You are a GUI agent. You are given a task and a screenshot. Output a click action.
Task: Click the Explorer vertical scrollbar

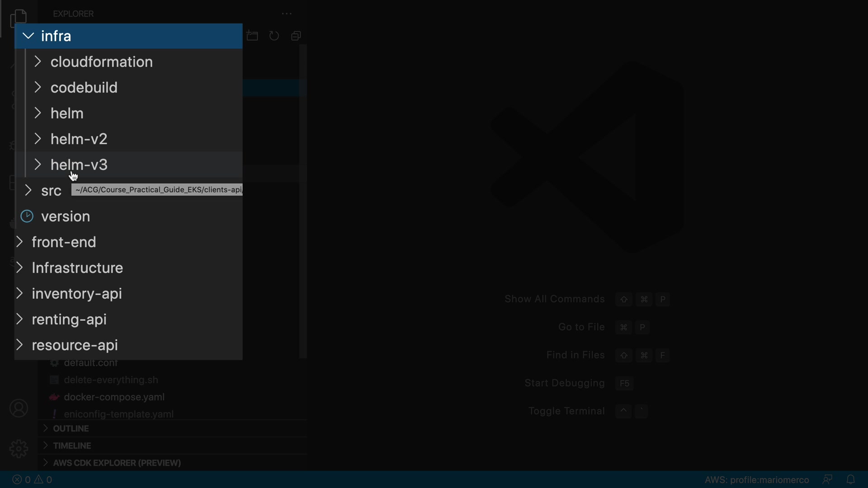click(x=303, y=201)
